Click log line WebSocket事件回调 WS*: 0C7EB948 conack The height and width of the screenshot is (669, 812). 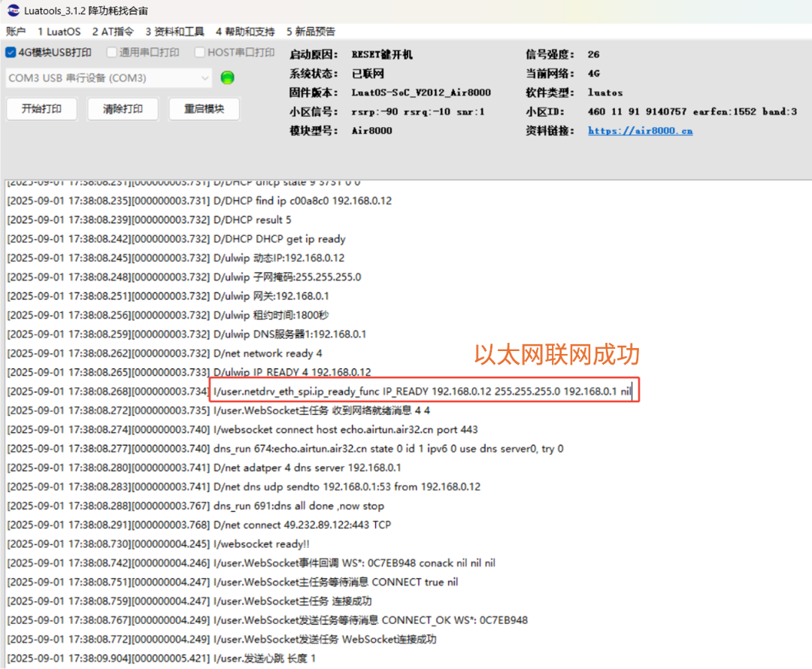pos(251,563)
